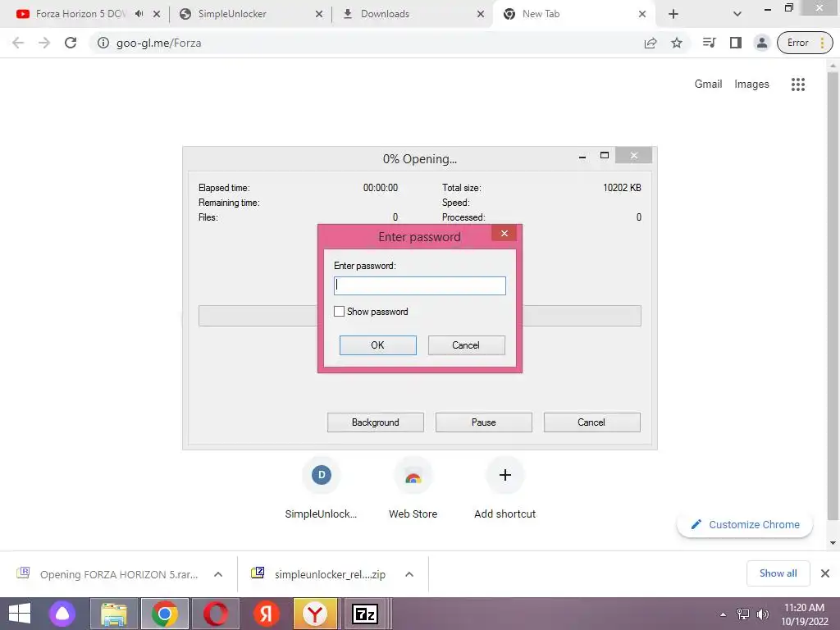Toggle Chrome side panel icon
Screen dimensions: 840x630
coord(736,43)
